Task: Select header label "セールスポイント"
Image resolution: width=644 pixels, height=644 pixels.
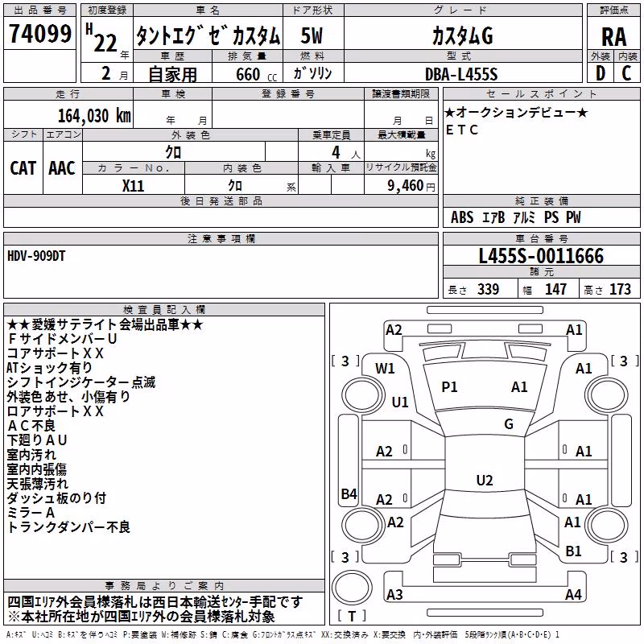Action: (x=541, y=94)
